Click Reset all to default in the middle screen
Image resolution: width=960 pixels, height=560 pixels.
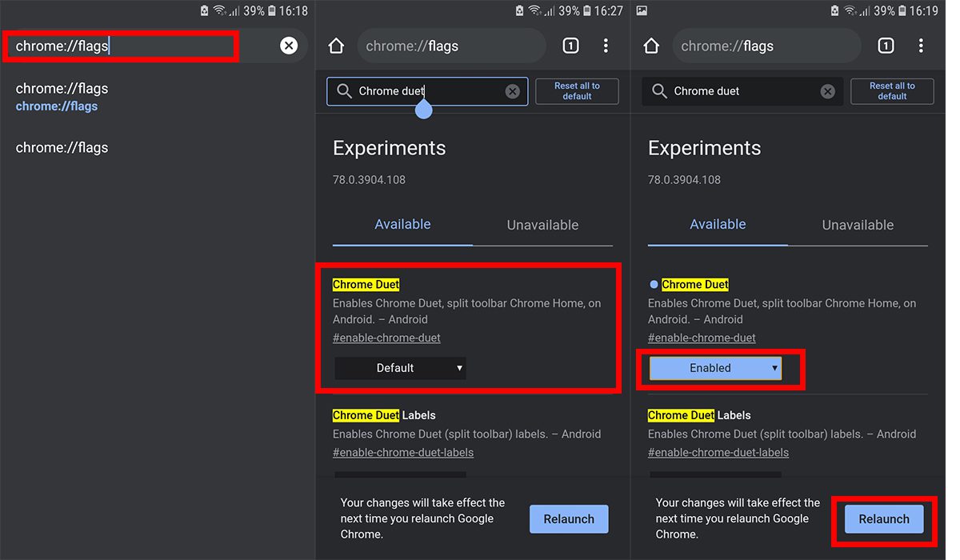[577, 91]
